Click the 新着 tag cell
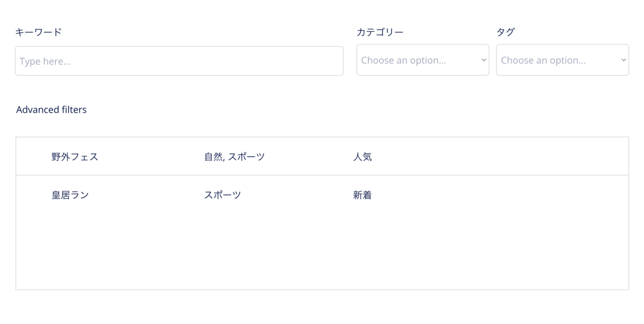 362,195
